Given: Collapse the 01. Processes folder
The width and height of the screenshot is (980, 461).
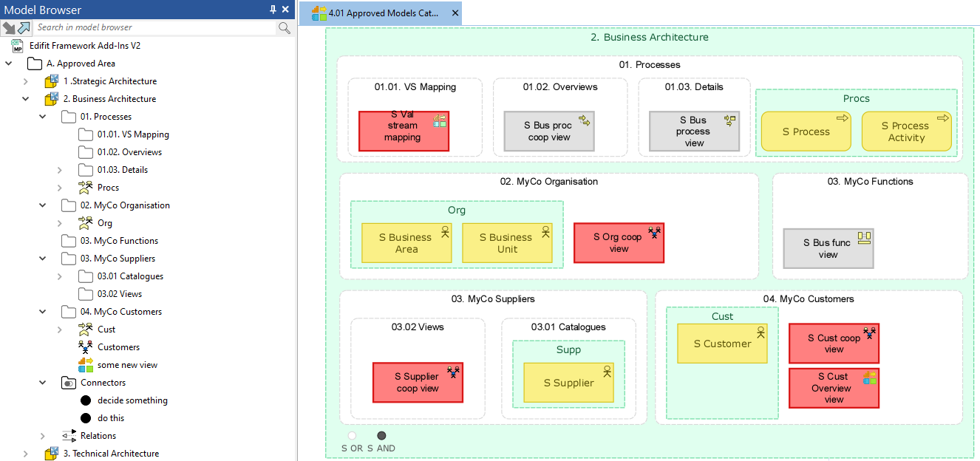Looking at the screenshot, I should click(43, 117).
